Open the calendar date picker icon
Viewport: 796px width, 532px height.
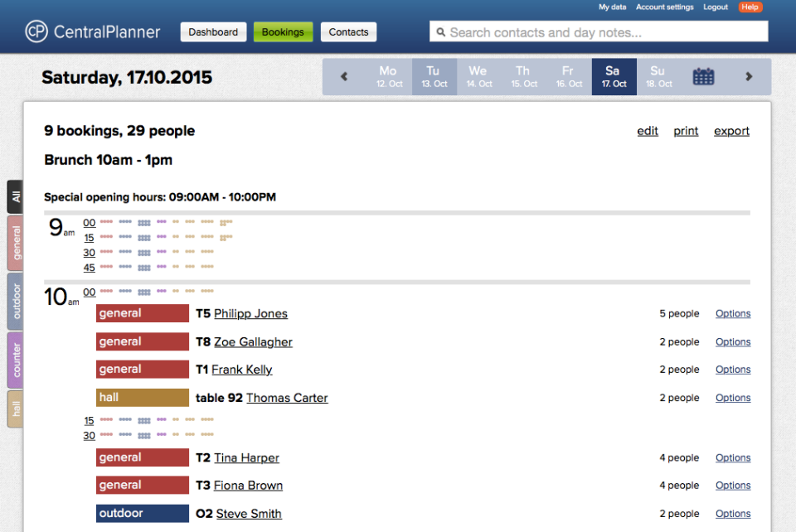pyautogui.click(x=703, y=76)
